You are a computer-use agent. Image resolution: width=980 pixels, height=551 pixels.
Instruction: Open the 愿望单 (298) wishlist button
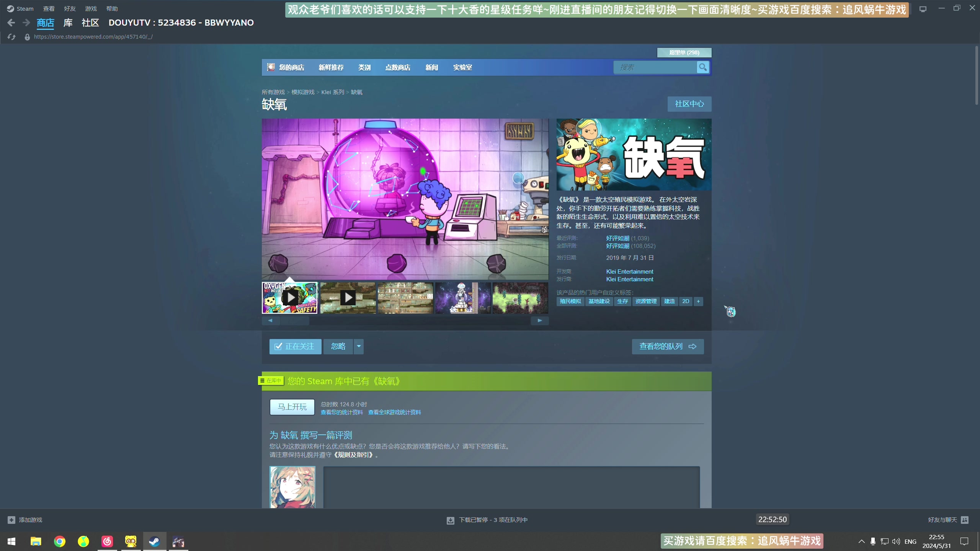(684, 52)
